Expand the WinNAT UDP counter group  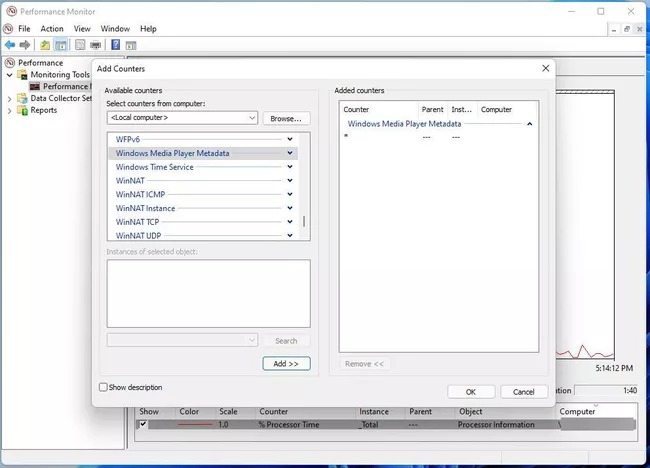coord(290,235)
